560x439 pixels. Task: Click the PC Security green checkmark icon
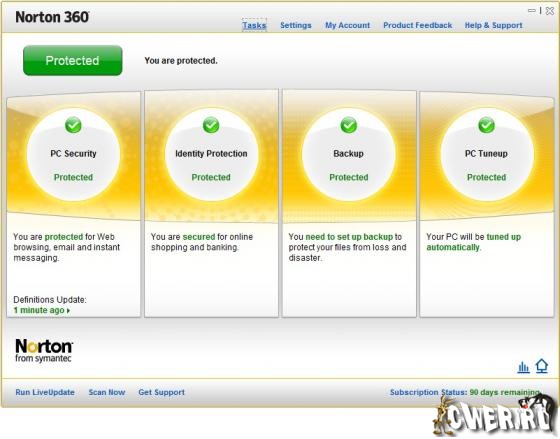click(x=73, y=125)
